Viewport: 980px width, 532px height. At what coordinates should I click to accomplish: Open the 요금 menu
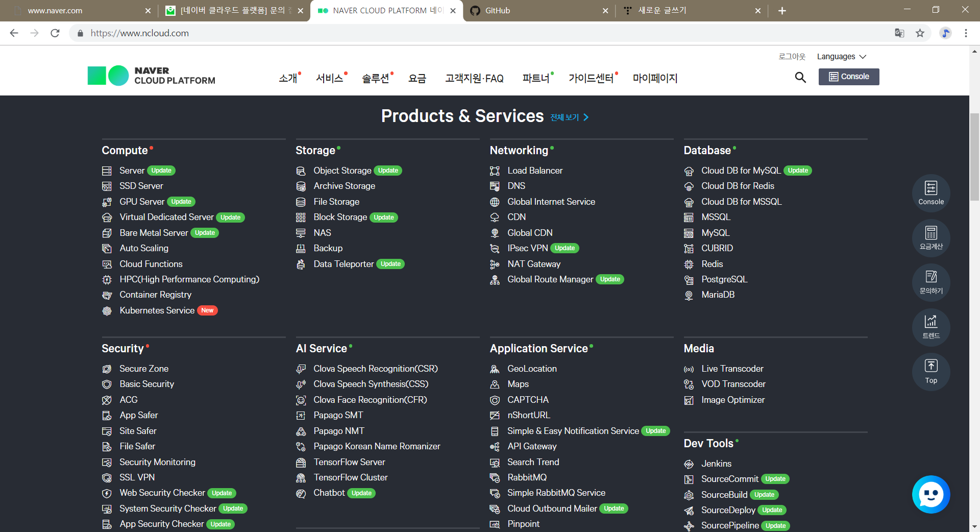point(418,78)
